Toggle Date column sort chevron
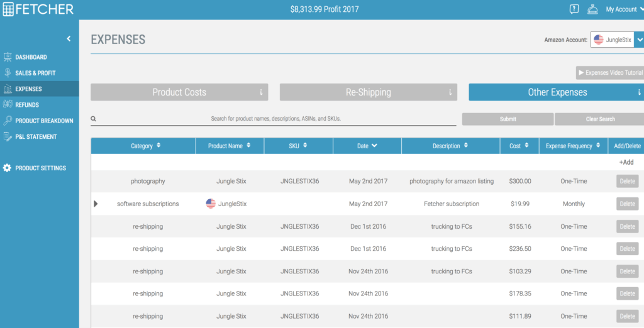Screen dimensions: 644x328 [374, 146]
